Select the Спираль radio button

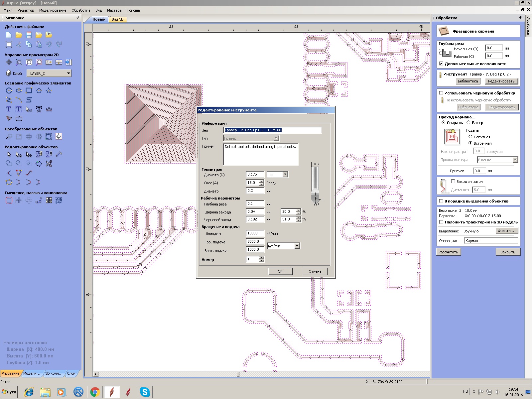point(443,123)
